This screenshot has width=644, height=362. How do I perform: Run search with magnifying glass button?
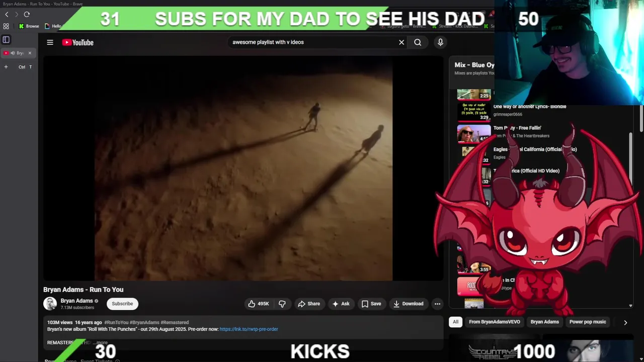(418, 42)
